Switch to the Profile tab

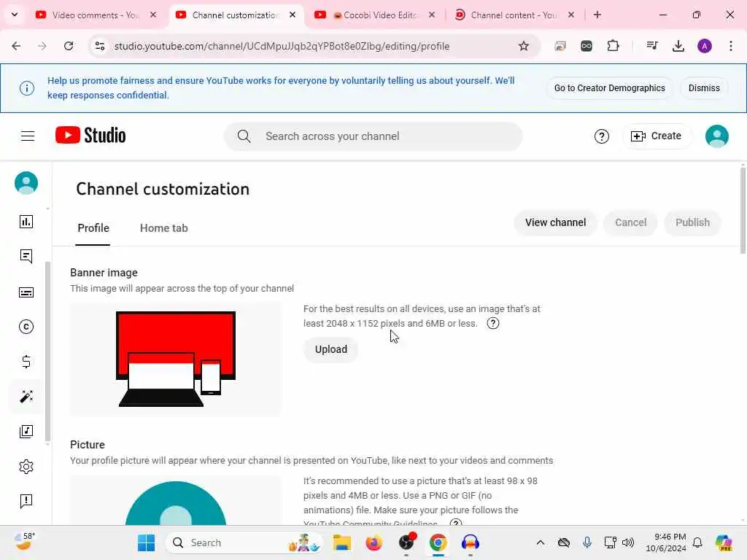[x=93, y=228]
